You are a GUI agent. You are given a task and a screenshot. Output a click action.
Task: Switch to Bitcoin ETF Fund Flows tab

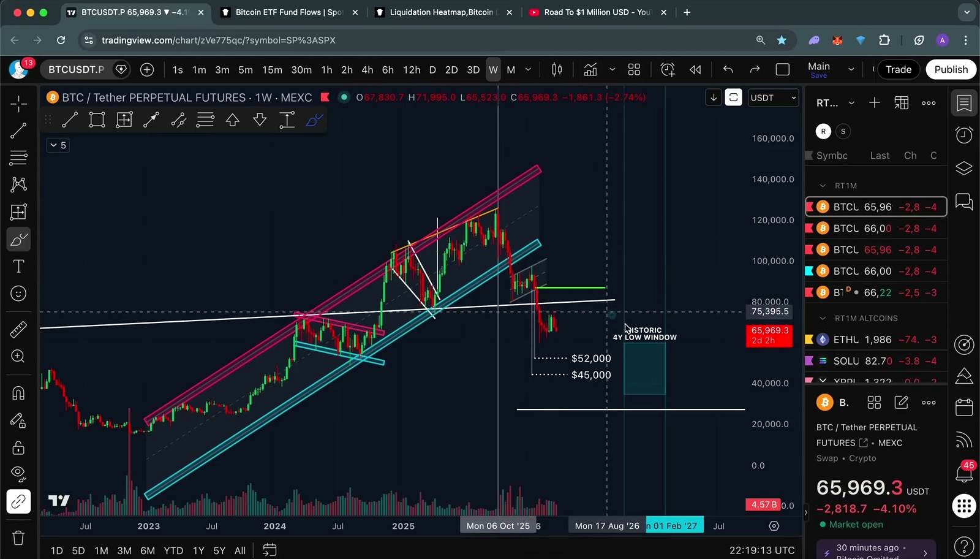(x=289, y=12)
